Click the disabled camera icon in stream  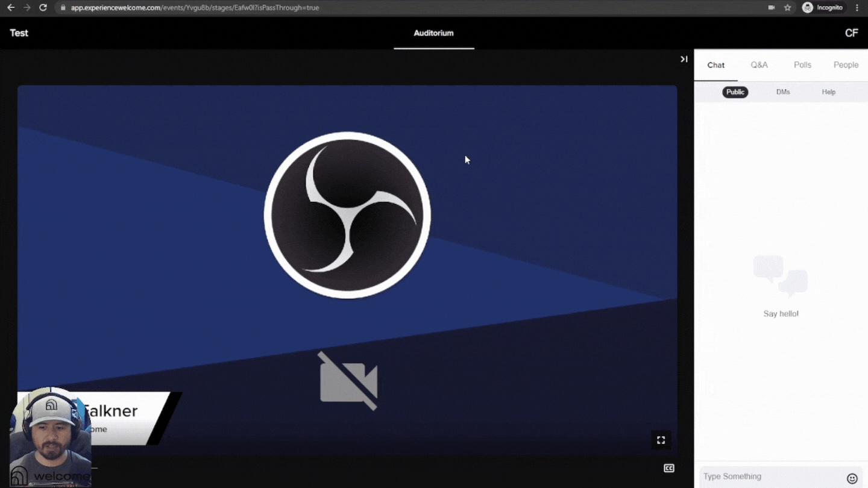click(348, 381)
